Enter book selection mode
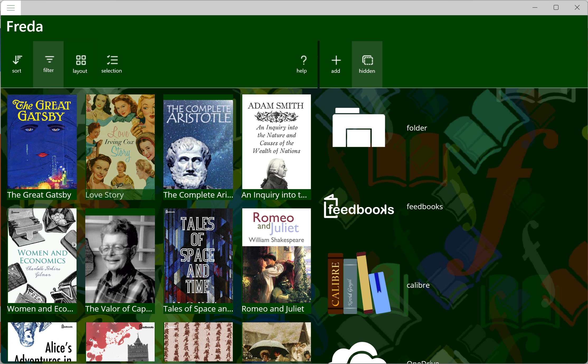 [x=112, y=63]
